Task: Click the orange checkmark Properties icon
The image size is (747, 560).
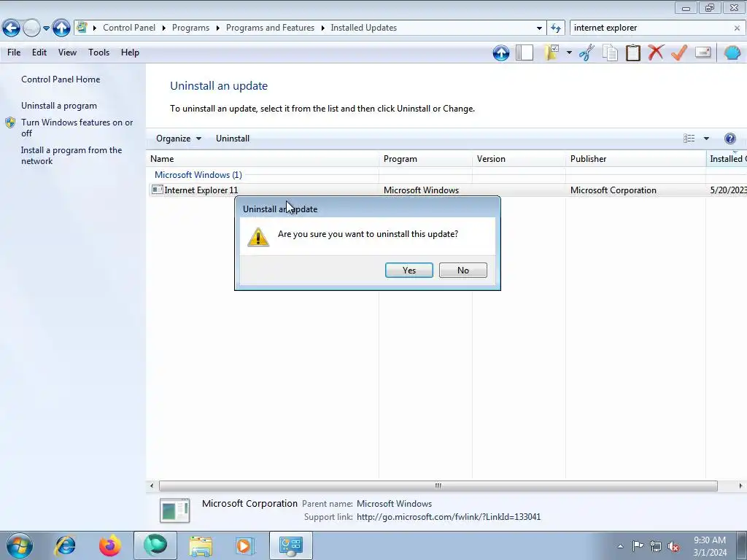Action: click(x=679, y=52)
